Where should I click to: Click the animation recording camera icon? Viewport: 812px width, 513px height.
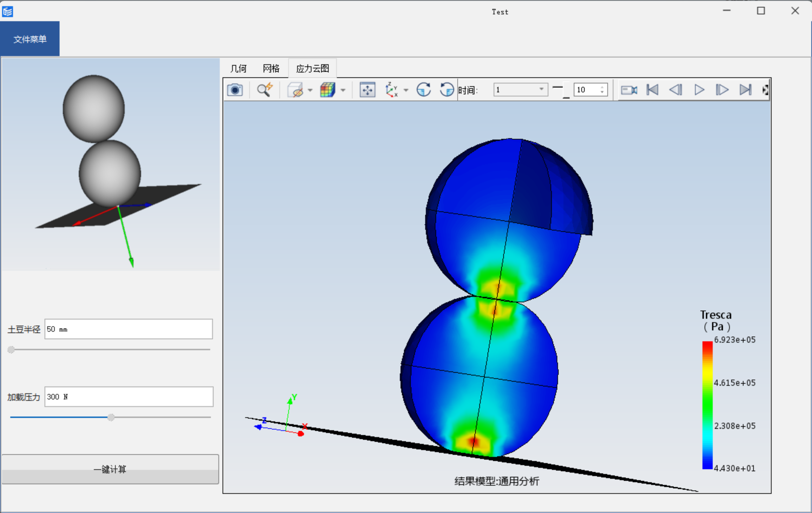tap(629, 90)
